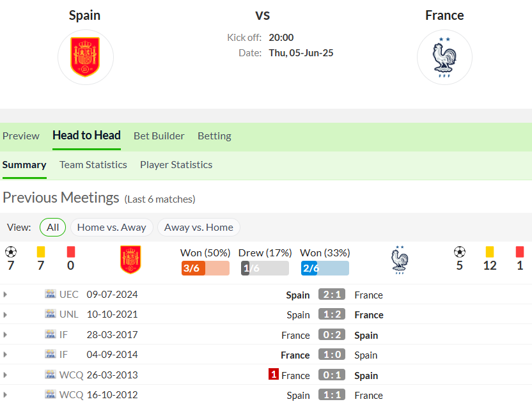Click France's yellow card icon

pyautogui.click(x=490, y=252)
